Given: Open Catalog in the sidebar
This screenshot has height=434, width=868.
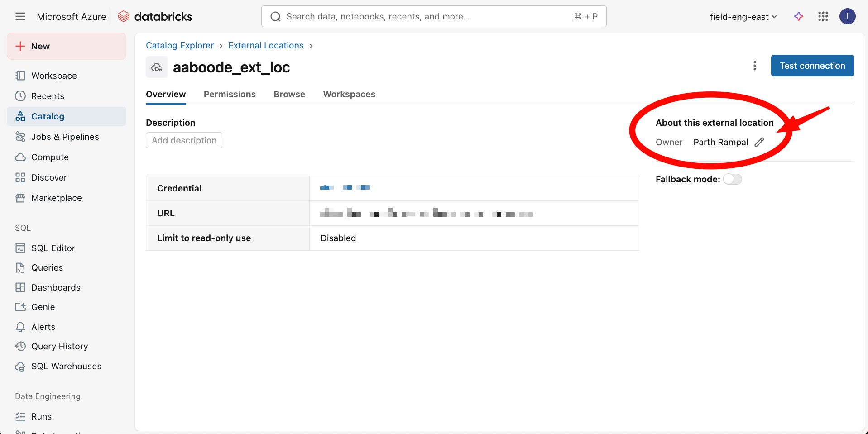Looking at the screenshot, I should 48,116.
